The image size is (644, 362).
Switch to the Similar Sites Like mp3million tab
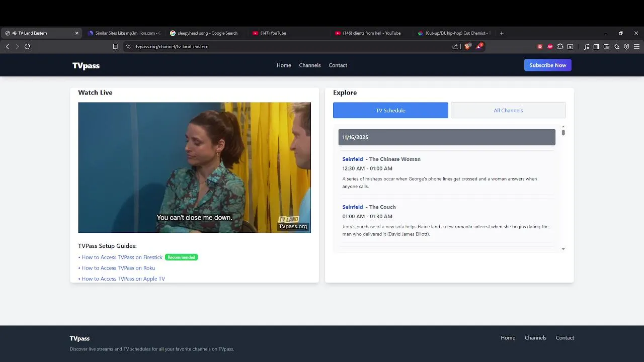pyautogui.click(x=124, y=33)
